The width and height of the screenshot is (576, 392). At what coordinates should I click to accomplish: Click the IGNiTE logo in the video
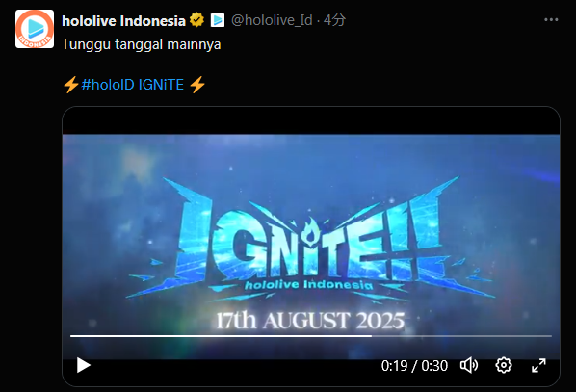point(310,239)
